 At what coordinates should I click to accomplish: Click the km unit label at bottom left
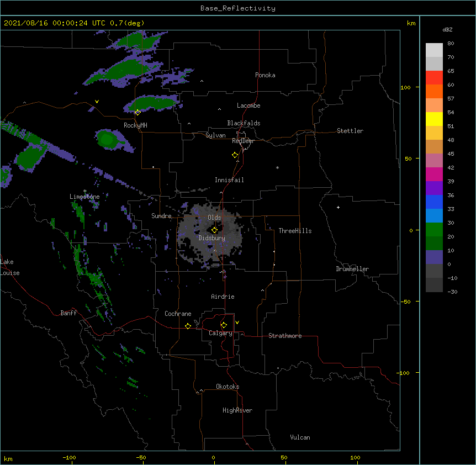click(x=8, y=458)
